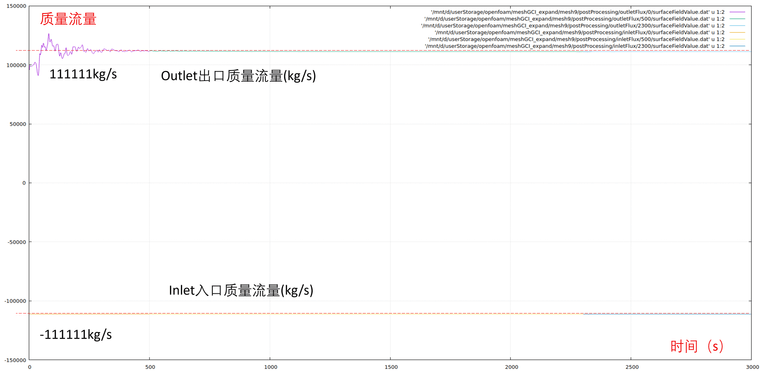Click the tallest peak of the purple outlet curve

pyautogui.click(x=48, y=34)
